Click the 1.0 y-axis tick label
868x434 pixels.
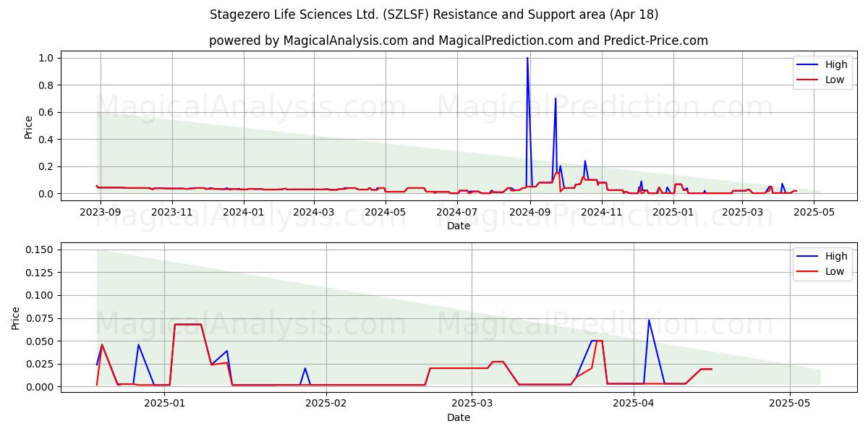pyautogui.click(x=47, y=58)
